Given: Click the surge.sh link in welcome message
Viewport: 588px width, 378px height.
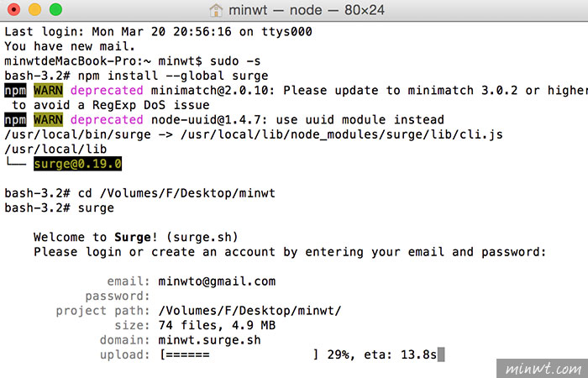Looking at the screenshot, I should tap(202, 238).
